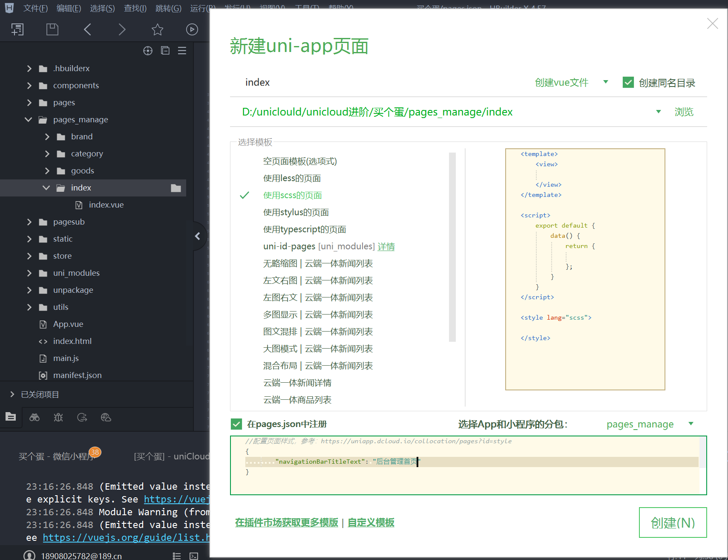This screenshot has height=560, width=728.
Task: Open the 查找(I) menu
Action: [x=135, y=8]
